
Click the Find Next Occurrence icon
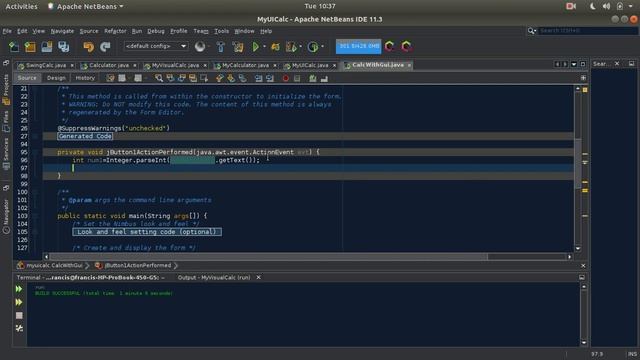(182, 78)
